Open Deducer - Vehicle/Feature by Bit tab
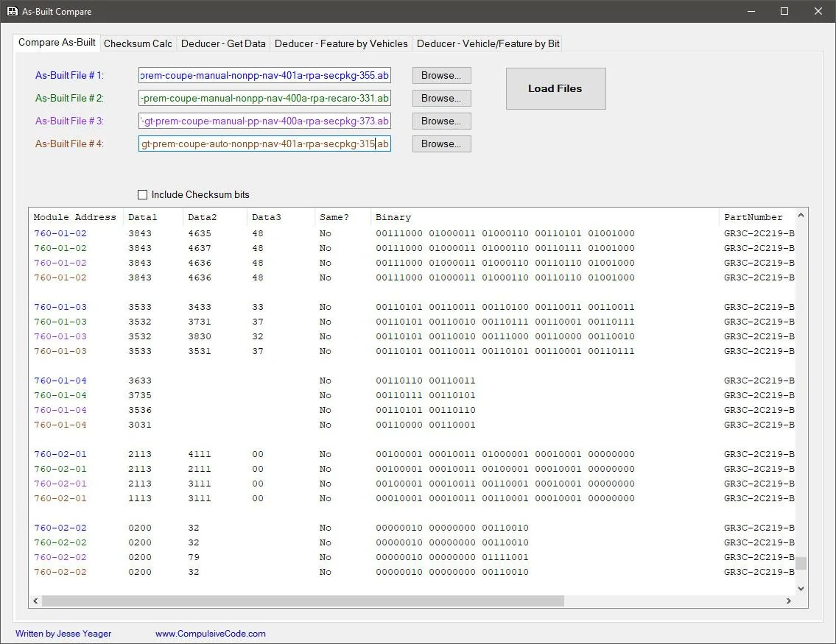The width and height of the screenshot is (836, 644). point(488,43)
